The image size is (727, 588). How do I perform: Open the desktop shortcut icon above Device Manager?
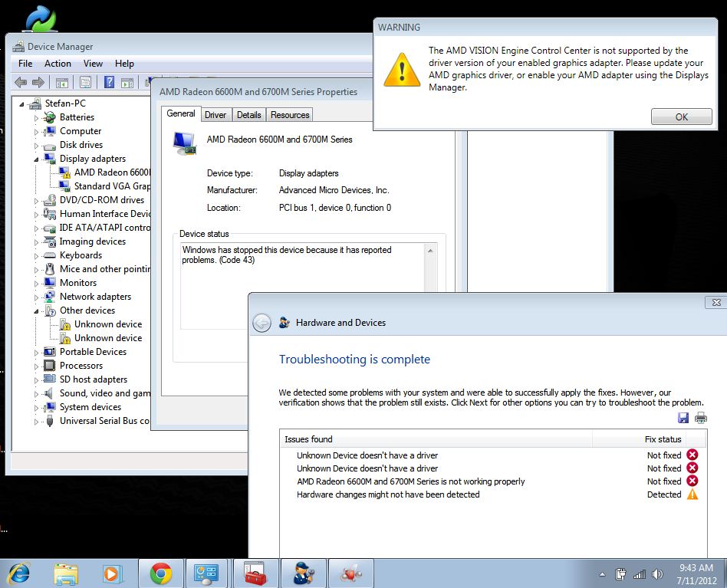41,18
